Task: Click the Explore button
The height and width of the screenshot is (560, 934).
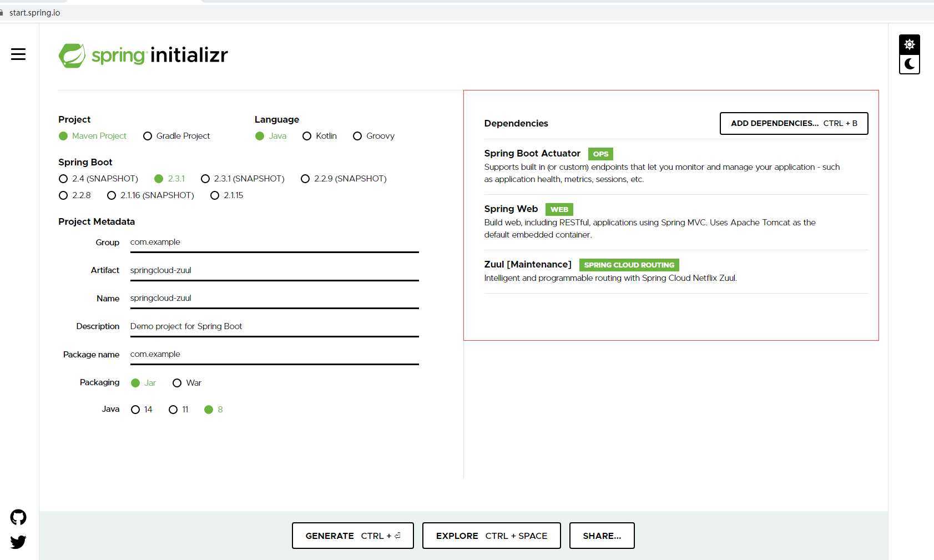Action: click(x=491, y=536)
